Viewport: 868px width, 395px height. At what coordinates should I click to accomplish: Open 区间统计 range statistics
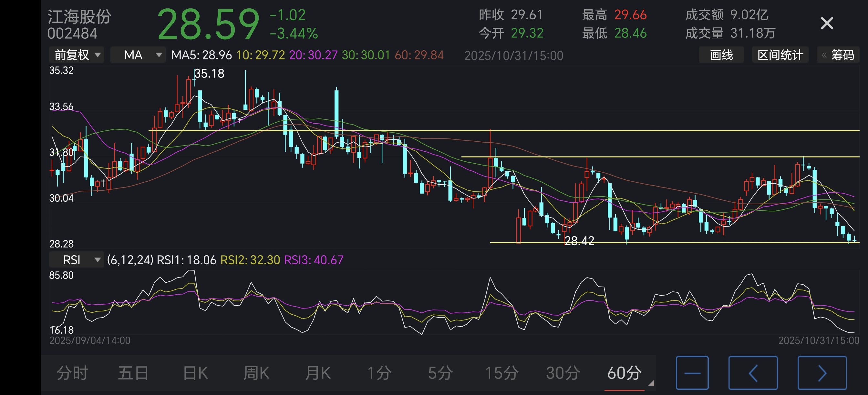pyautogui.click(x=780, y=55)
